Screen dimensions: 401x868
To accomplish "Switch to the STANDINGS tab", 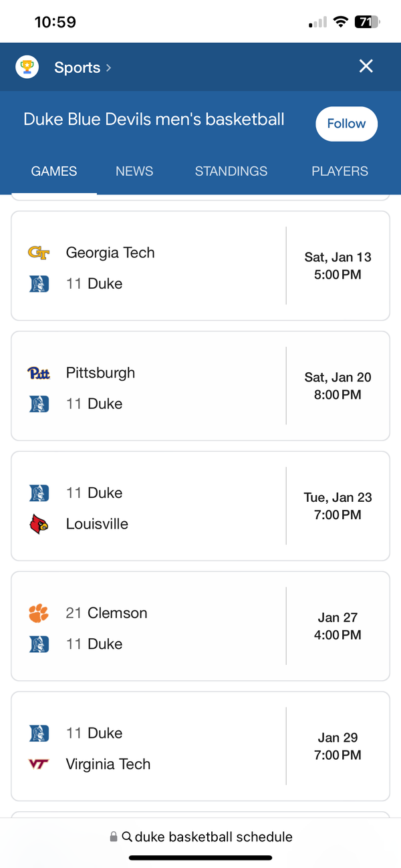I will pos(231,171).
